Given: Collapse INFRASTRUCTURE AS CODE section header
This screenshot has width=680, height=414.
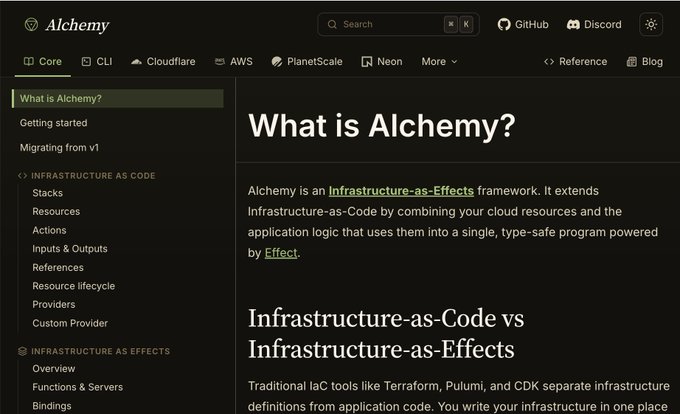Looking at the screenshot, I should click(x=93, y=176).
